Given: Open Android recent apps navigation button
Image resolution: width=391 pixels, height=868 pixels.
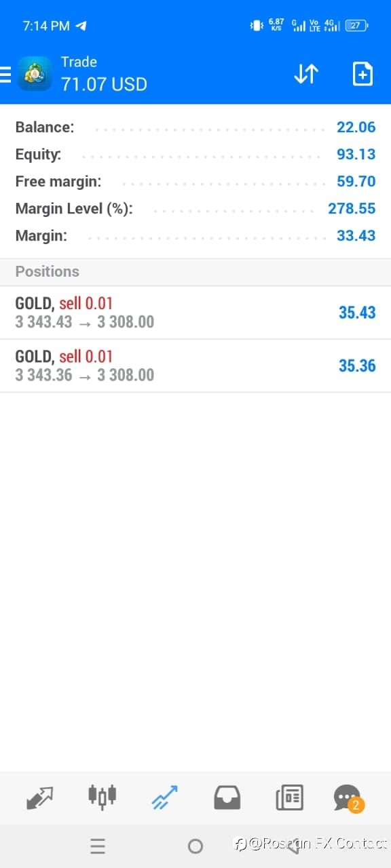Looking at the screenshot, I should coord(98,846).
